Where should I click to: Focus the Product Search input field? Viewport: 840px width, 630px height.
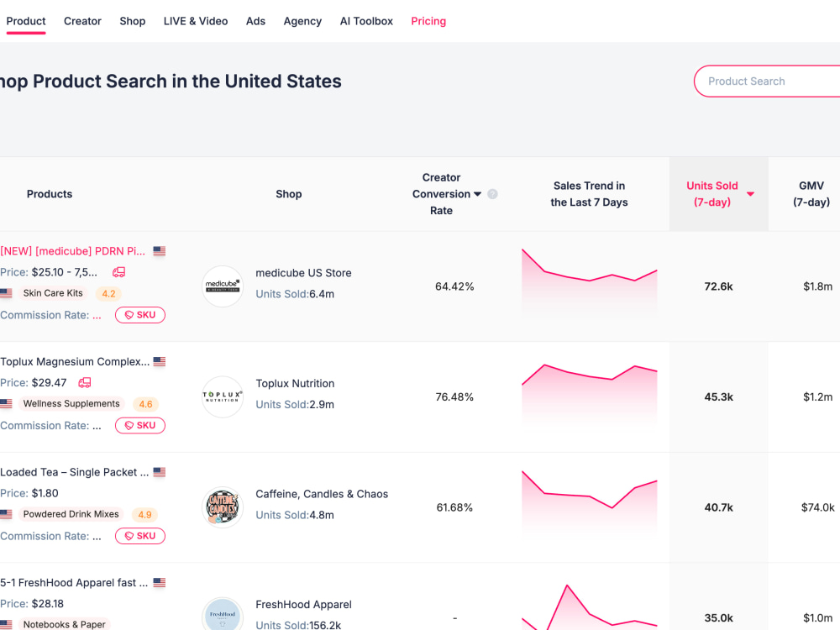(767, 81)
